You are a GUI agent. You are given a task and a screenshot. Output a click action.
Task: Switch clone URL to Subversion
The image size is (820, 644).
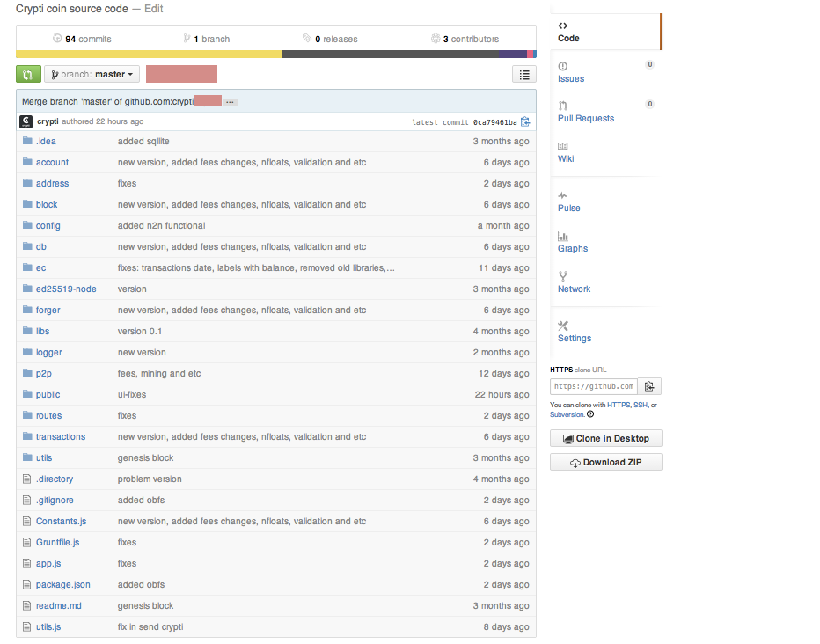[567, 414]
